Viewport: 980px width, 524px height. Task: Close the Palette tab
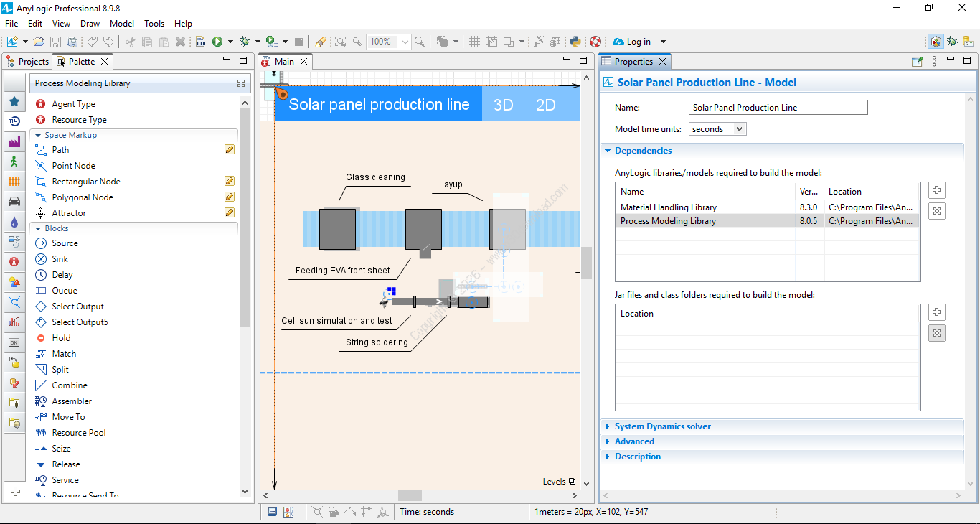[x=105, y=62]
